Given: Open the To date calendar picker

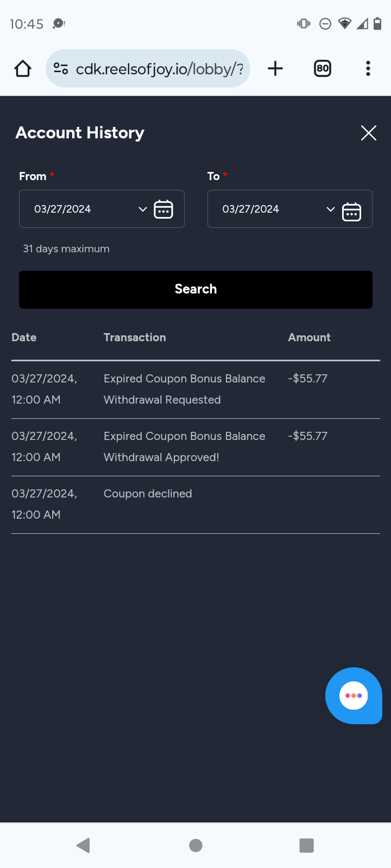Looking at the screenshot, I should tap(351, 212).
